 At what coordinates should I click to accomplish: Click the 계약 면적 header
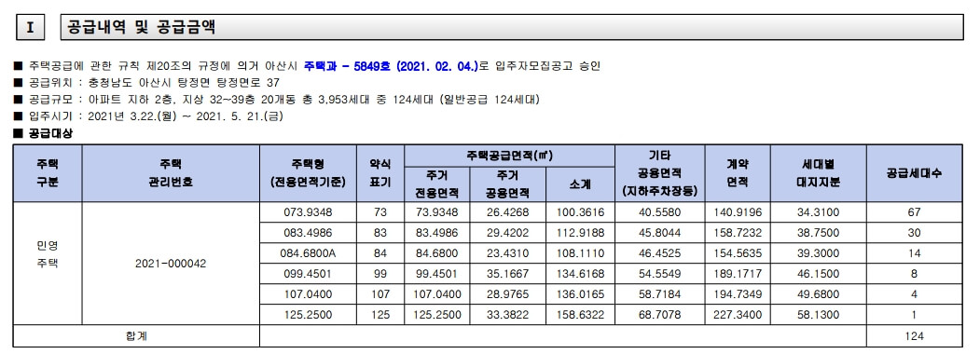[738, 173]
